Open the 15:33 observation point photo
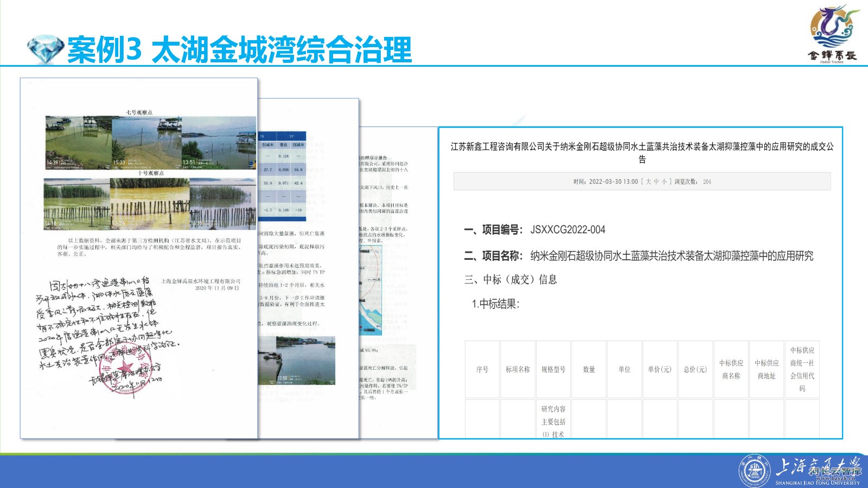Viewport: 868px width, 488px height. click(145, 142)
